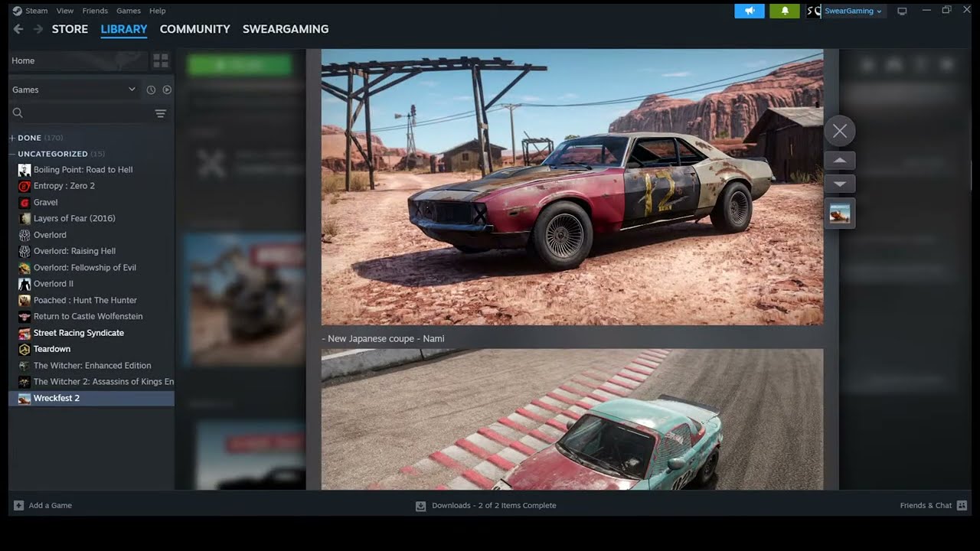The height and width of the screenshot is (551, 980).
Task: Switch to the COMMUNITY tab
Action: coord(194,29)
